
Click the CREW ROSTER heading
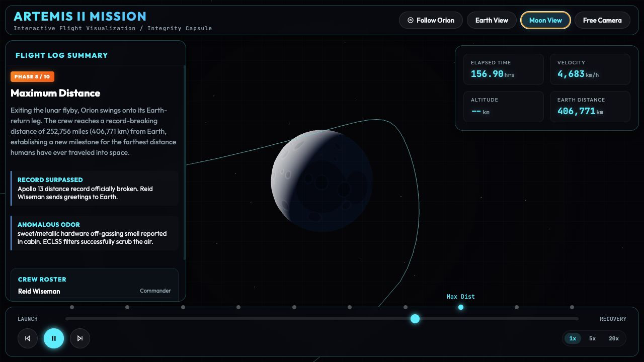click(x=42, y=280)
